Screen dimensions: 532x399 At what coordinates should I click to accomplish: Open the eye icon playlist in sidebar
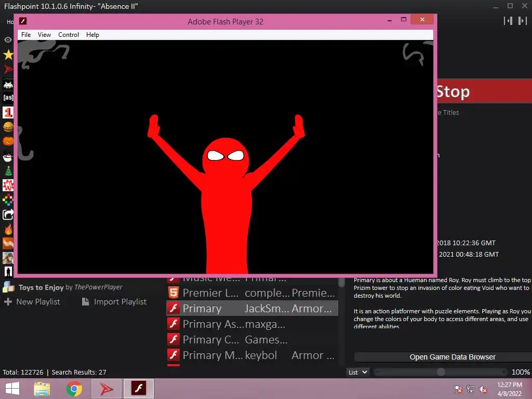pos(8,39)
